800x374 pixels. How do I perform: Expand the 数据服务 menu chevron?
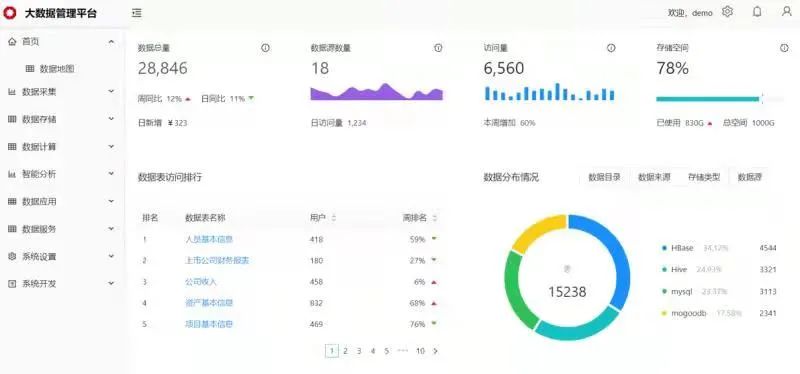pos(111,229)
